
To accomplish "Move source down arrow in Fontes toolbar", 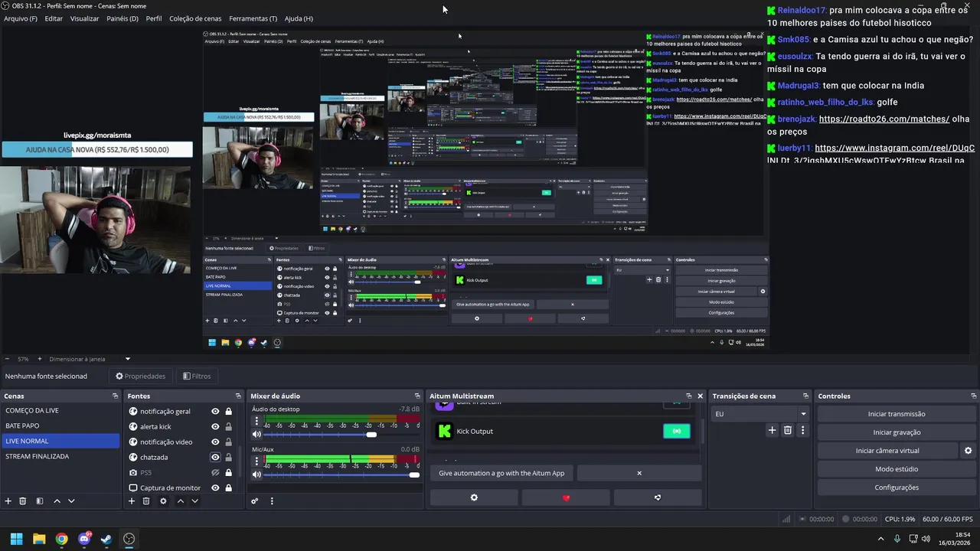I will click(x=194, y=501).
